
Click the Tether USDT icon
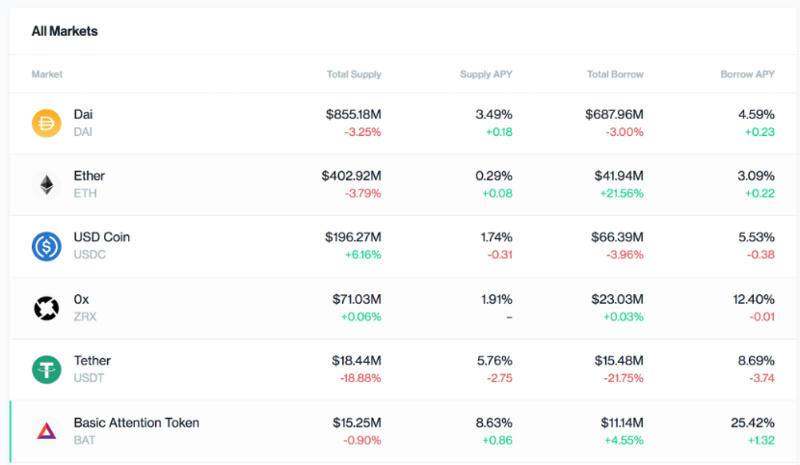click(46, 369)
